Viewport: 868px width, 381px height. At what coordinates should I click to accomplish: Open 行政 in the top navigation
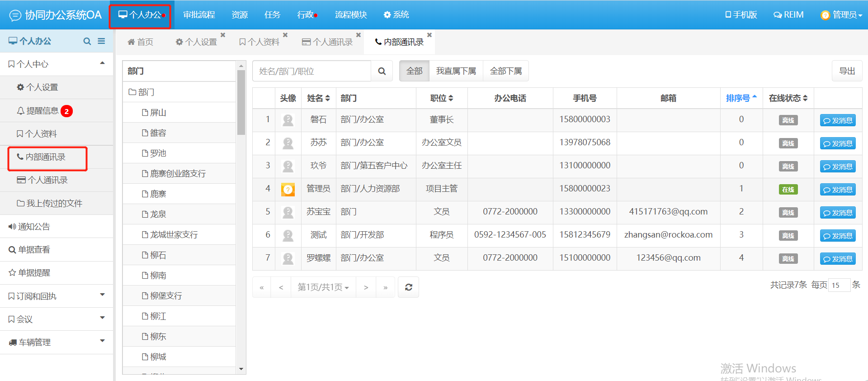307,15
